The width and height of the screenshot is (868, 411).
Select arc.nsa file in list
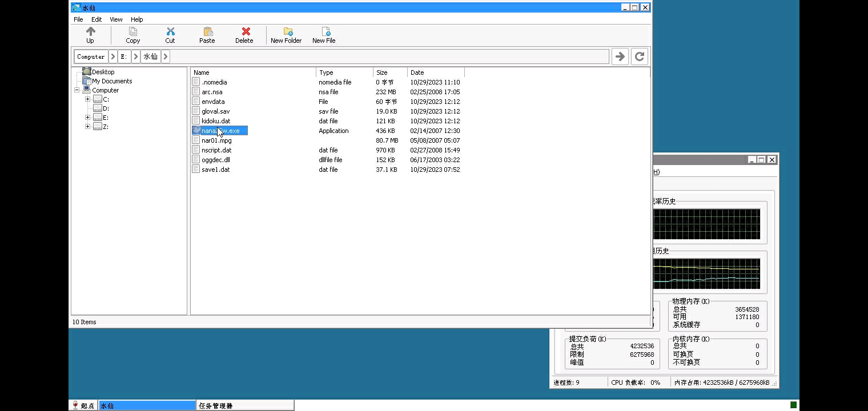[x=212, y=92]
